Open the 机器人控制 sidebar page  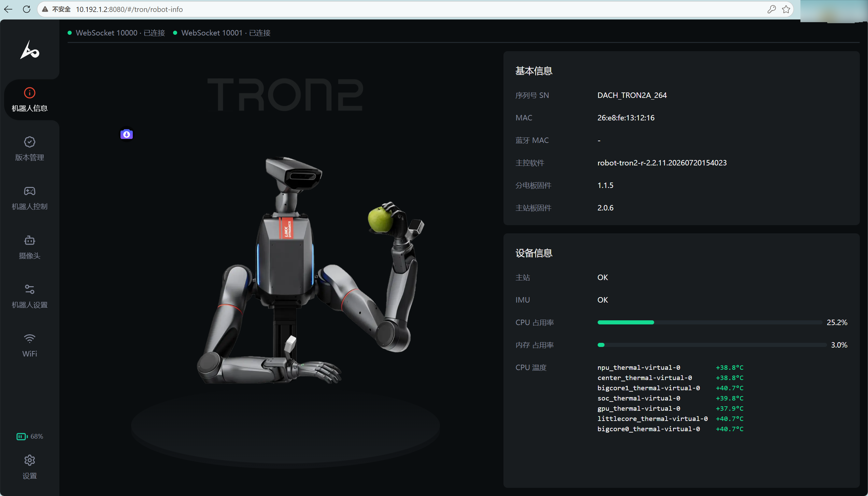30,198
